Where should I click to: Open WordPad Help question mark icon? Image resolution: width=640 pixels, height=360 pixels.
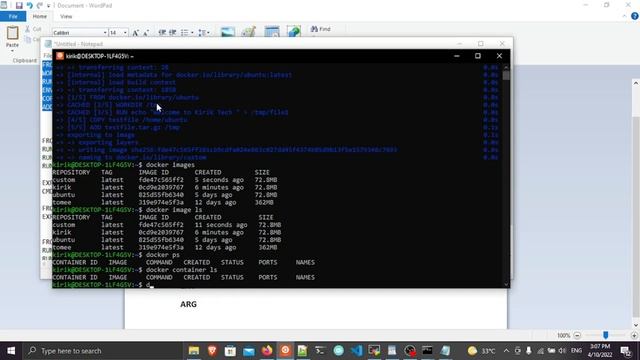(x=635, y=16)
